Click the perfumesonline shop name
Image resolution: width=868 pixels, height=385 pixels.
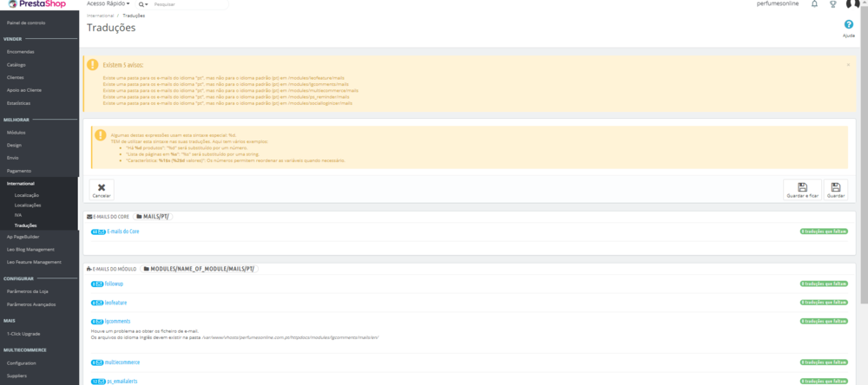pos(777,3)
